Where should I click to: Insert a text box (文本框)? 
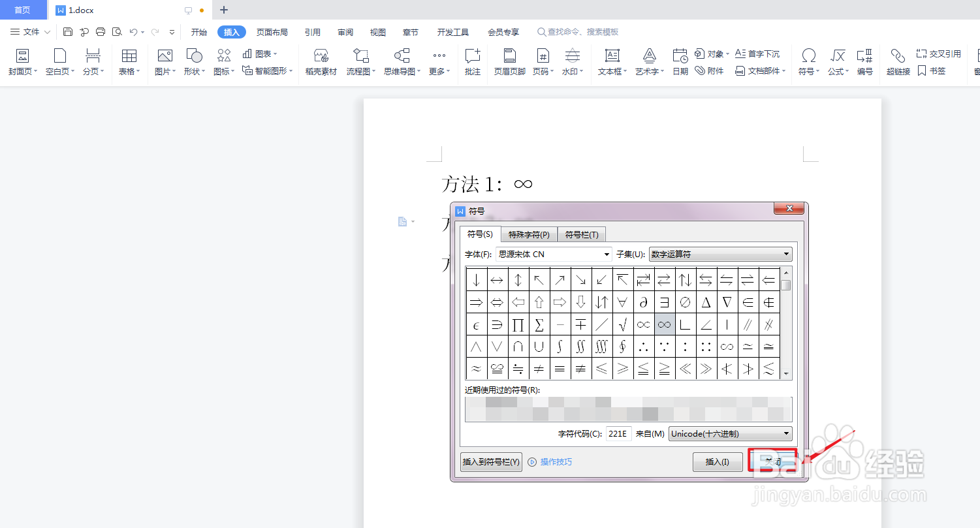pyautogui.click(x=612, y=63)
